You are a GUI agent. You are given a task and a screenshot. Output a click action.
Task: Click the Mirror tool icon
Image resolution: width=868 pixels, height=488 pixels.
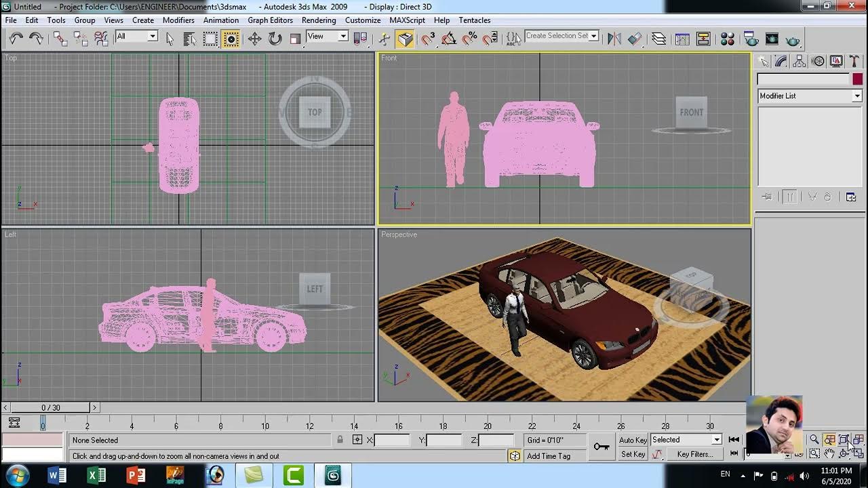click(x=614, y=39)
